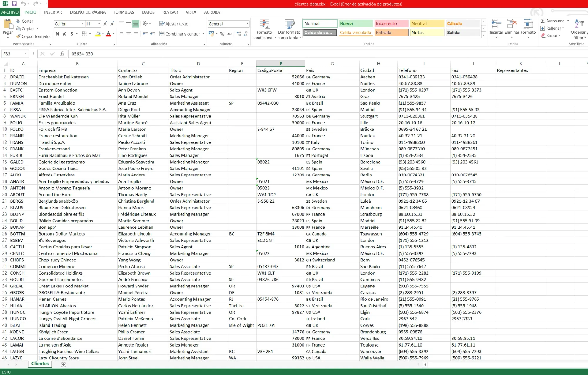The width and height of the screenshot is (588, 375).
Task: Click the Autosuma icon
Action: [x=543, y=21]
